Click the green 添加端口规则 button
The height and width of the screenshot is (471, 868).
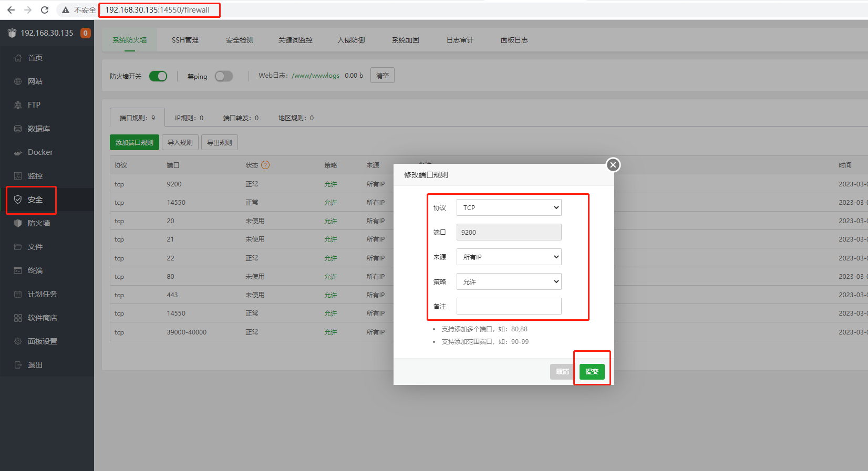135,142
